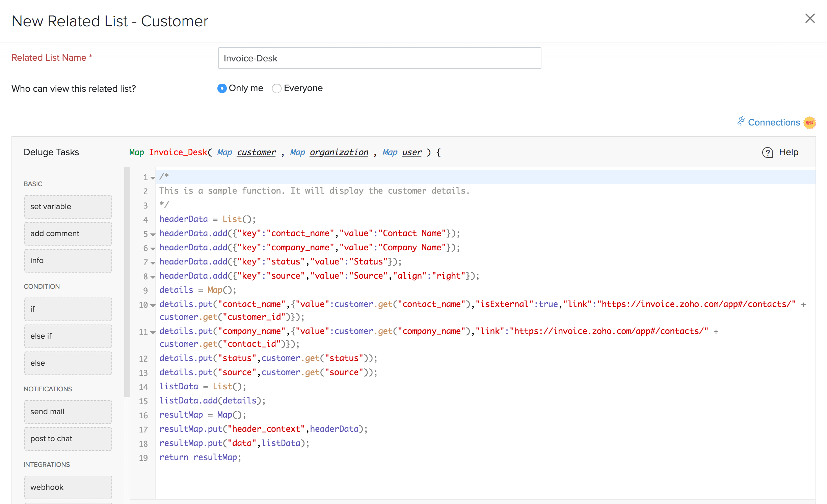Select the 'set variable' Deluge task
Viewport: 827px width, 504px height.
pyautogui.click(x=68, y=206)
